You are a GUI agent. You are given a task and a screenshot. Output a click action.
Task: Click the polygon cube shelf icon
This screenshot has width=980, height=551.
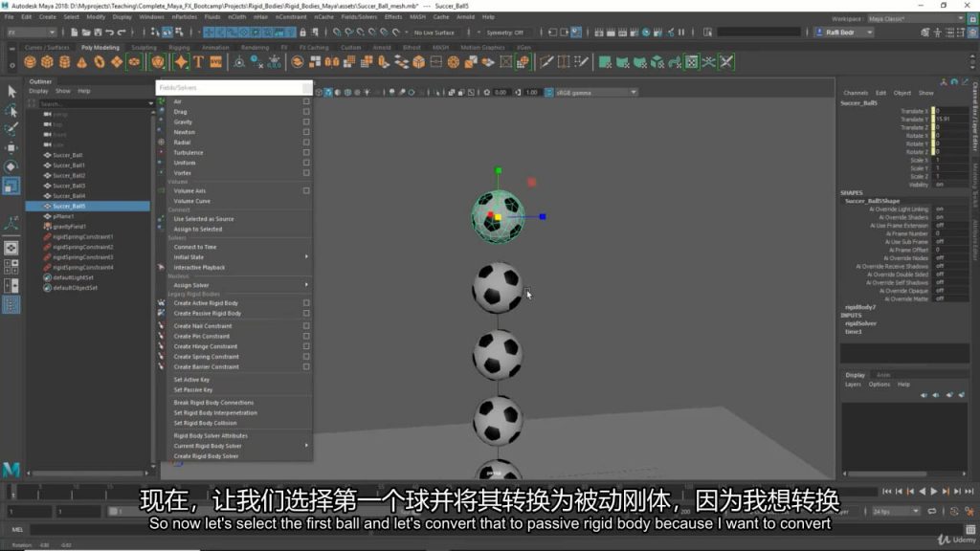pos(47,62)
